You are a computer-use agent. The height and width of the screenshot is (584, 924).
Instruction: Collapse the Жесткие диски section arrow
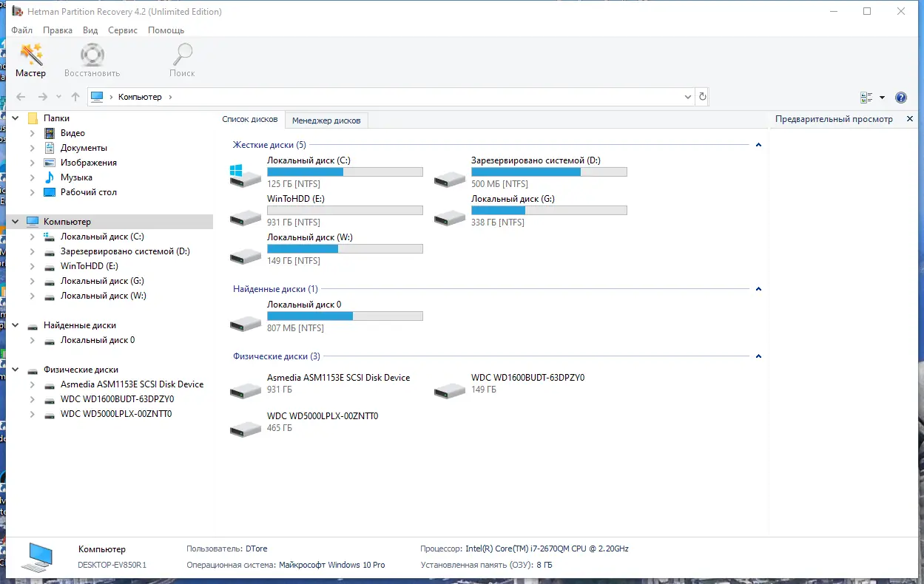coord(758,145)
